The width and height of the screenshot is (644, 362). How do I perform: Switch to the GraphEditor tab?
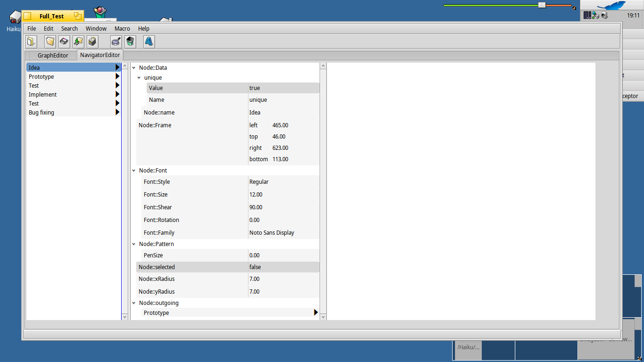coord(53,56)
